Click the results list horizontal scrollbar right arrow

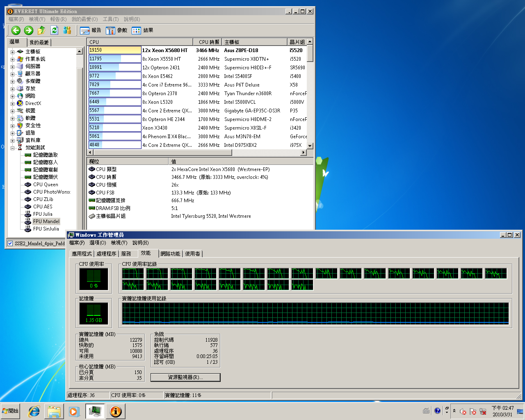coord(304,153)
